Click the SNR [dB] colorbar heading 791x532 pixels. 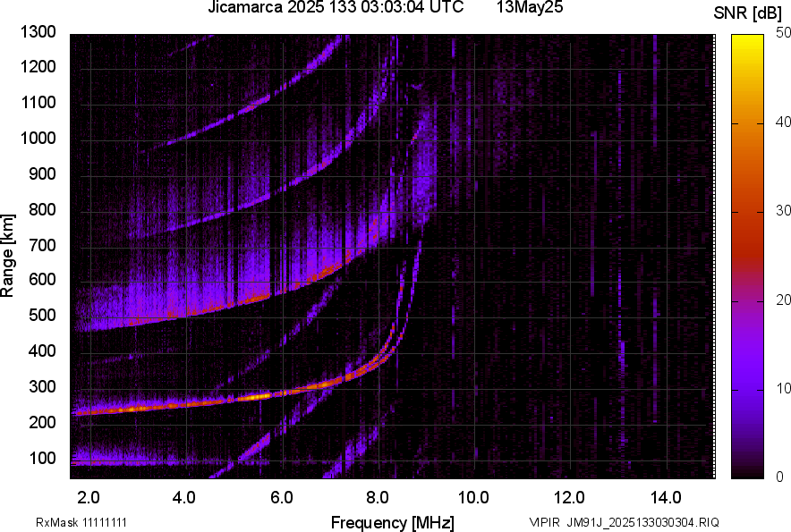click(x=747, y=13)
